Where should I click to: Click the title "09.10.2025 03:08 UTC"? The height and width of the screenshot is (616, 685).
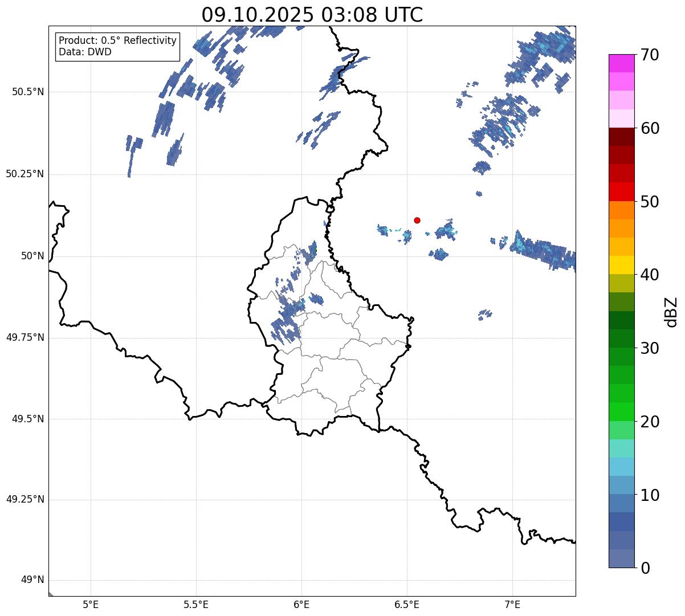click(x=312, y=14)
